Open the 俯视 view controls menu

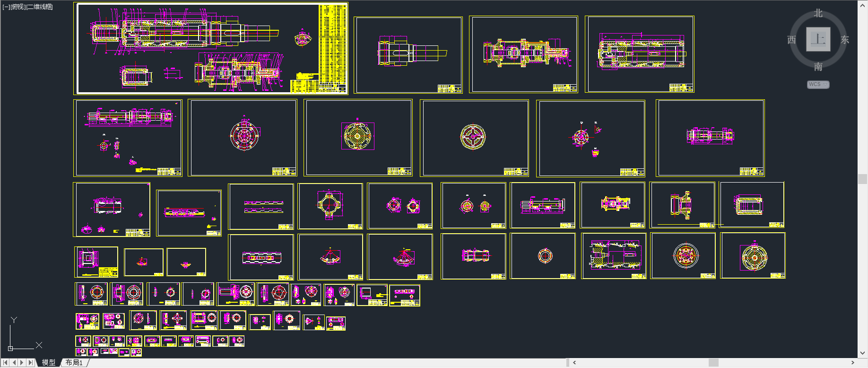click(x=18, y=7)
